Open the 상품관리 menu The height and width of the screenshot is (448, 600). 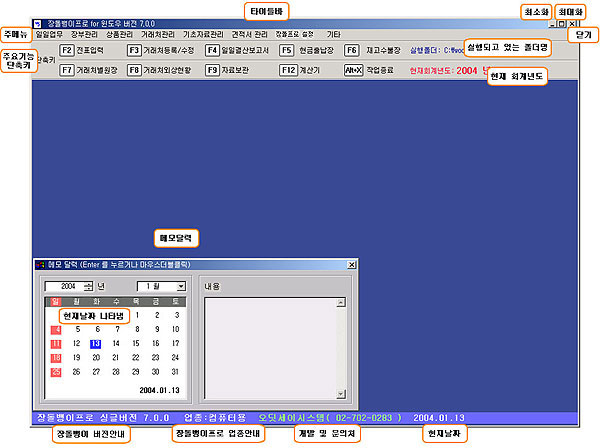(119, 34)
